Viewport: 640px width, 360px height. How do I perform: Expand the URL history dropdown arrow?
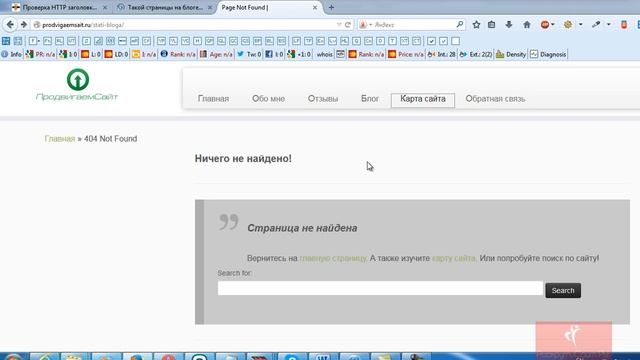339,24
